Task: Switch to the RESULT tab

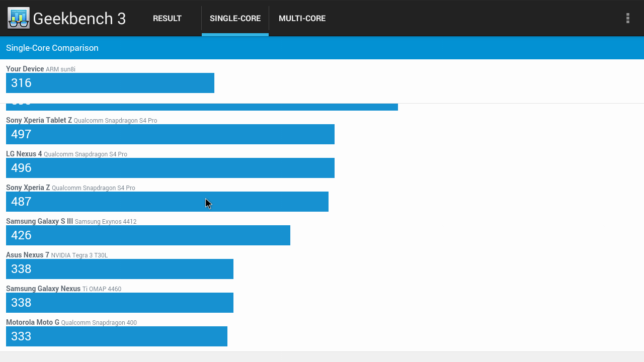Action: coord(167,18)
